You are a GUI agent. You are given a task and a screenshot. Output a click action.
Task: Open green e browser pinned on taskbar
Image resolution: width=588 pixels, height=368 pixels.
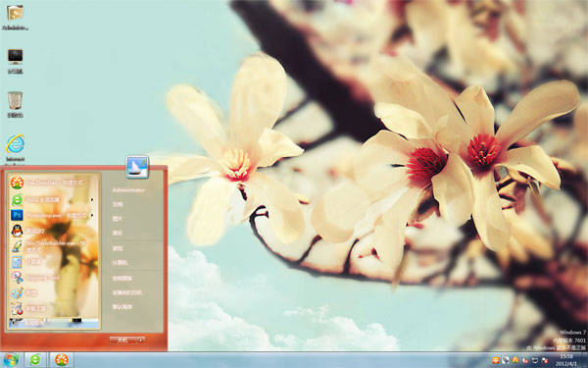[x=35, y=360]
